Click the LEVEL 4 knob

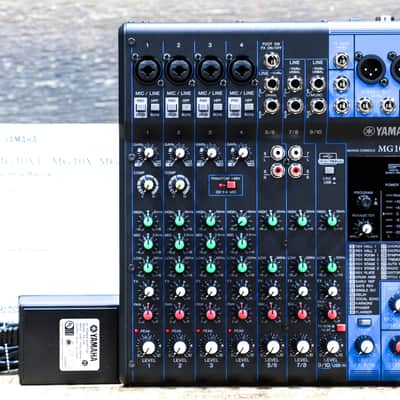tap(243, 347)
